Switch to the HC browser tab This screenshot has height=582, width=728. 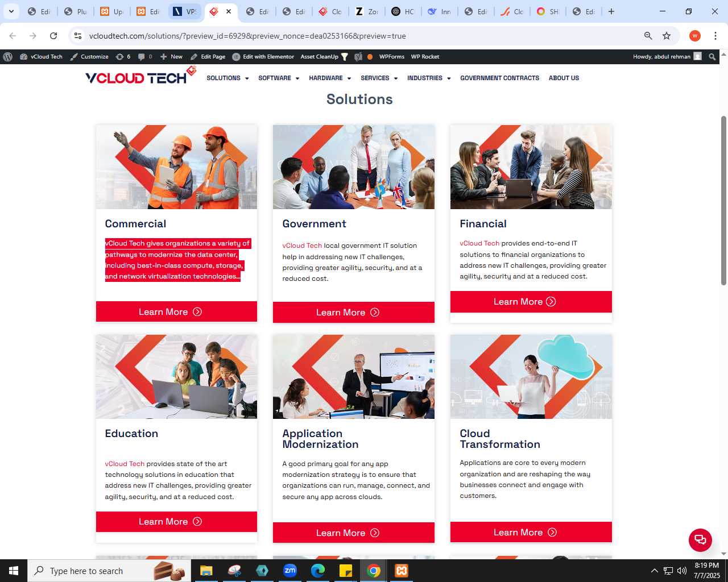pyautogui.click(x=403, y=11)
